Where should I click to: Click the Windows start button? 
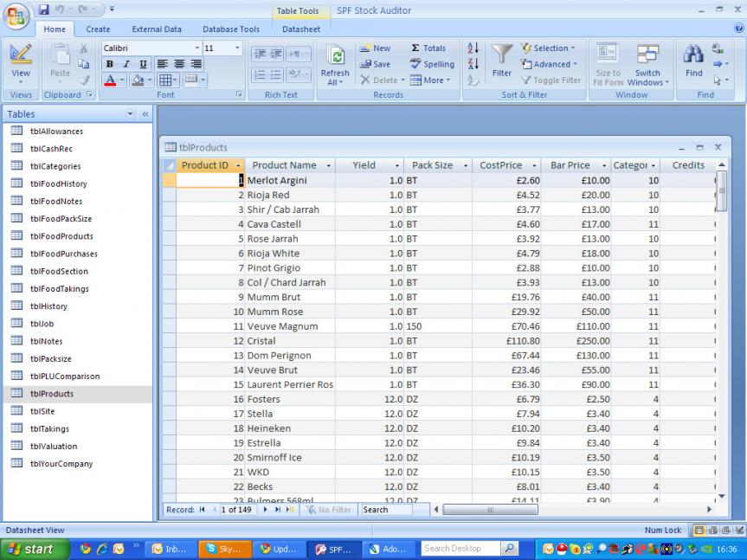(35, 549)
